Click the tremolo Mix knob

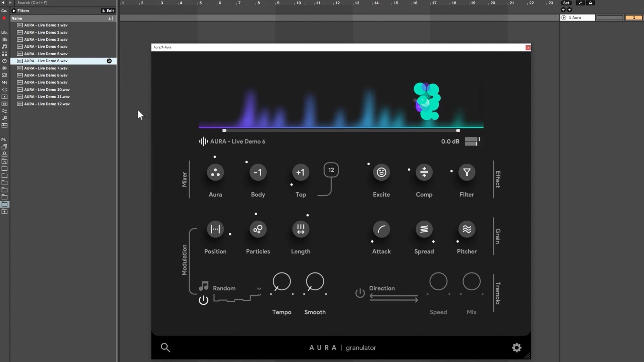(471, 282)
